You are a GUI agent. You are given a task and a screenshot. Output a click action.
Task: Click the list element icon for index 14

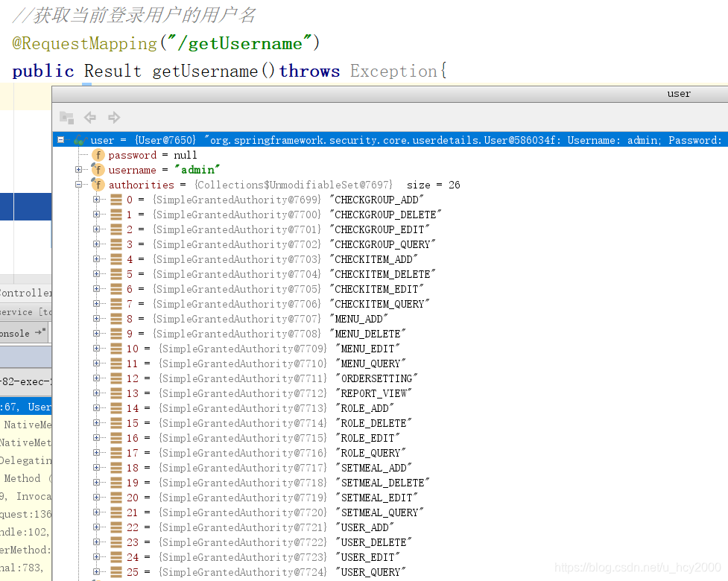point(116,408)
